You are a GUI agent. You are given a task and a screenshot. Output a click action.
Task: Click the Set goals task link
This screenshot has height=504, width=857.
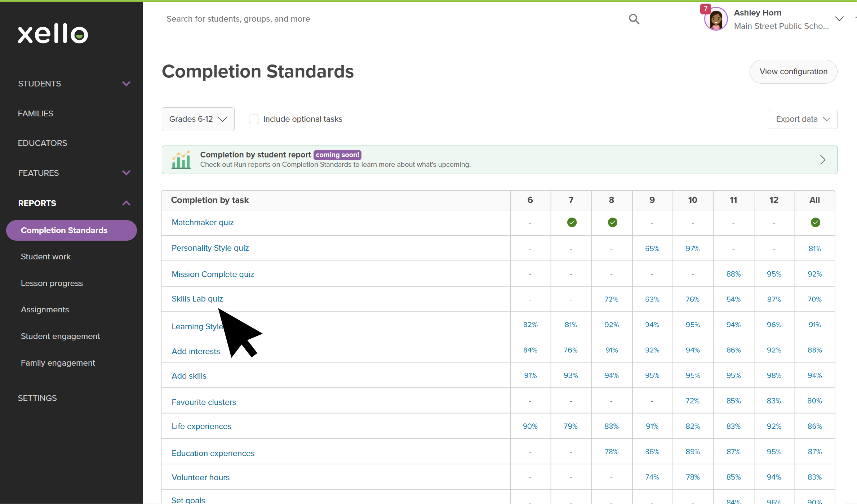click(188, 500)
